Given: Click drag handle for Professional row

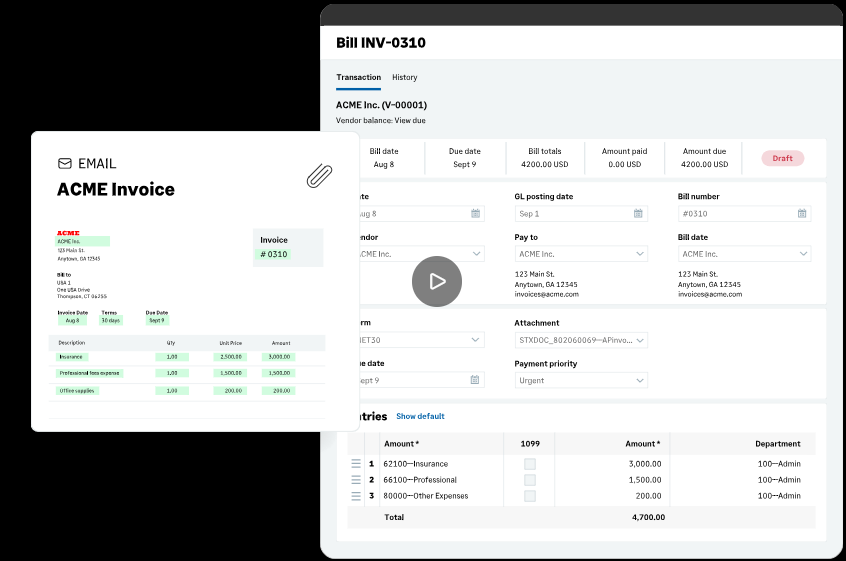Looking at the screenshot, I should coord(356,480).
